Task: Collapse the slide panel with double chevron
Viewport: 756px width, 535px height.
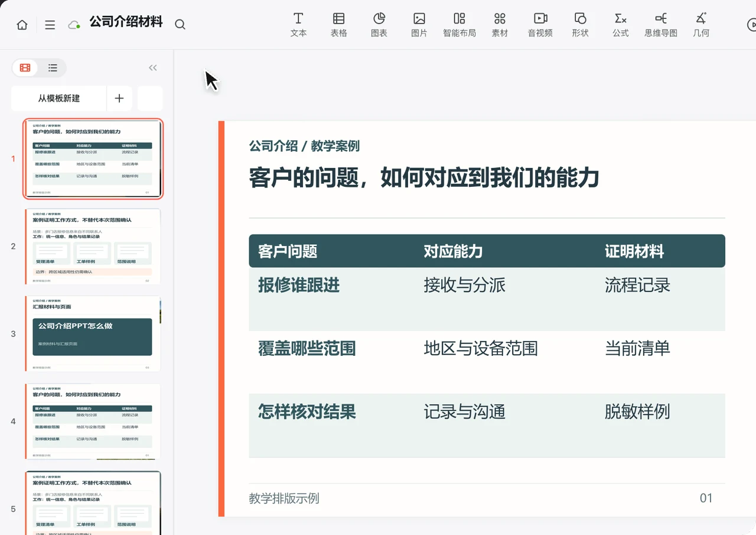Action: 153,68
